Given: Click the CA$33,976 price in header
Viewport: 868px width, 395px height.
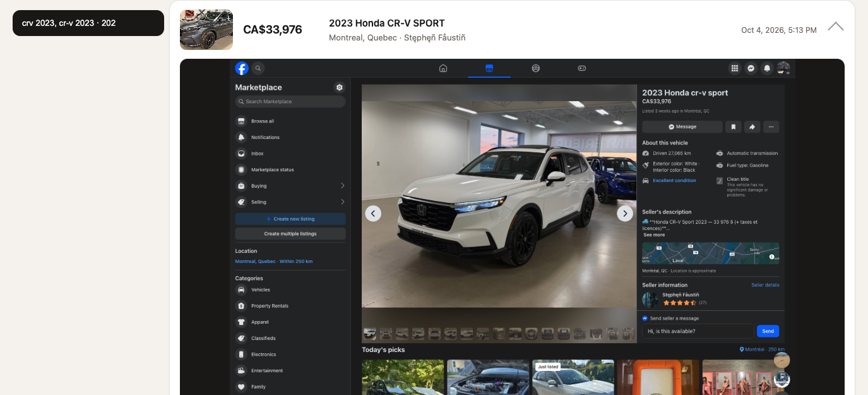Looking at the screenshot, I should coord(273,30).
